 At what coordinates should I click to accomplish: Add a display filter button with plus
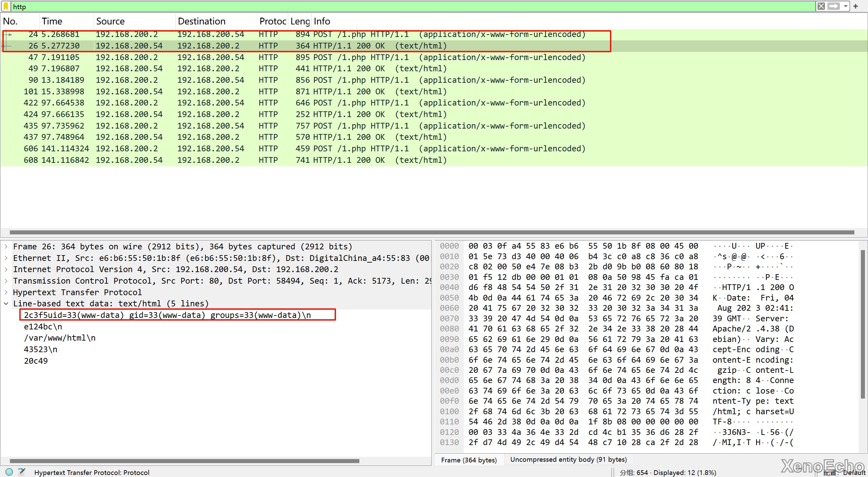[856, 6]
